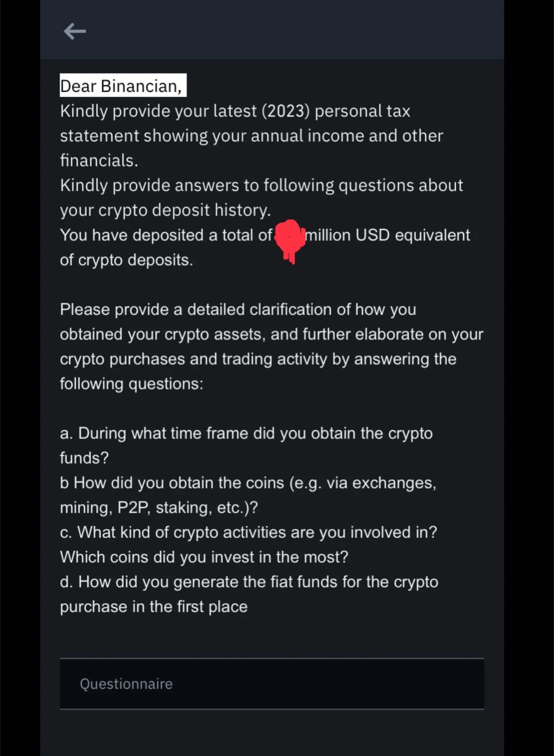Click 'your crypto deposit history.' line
Screen dimensions: 554x756
(165, 210)
